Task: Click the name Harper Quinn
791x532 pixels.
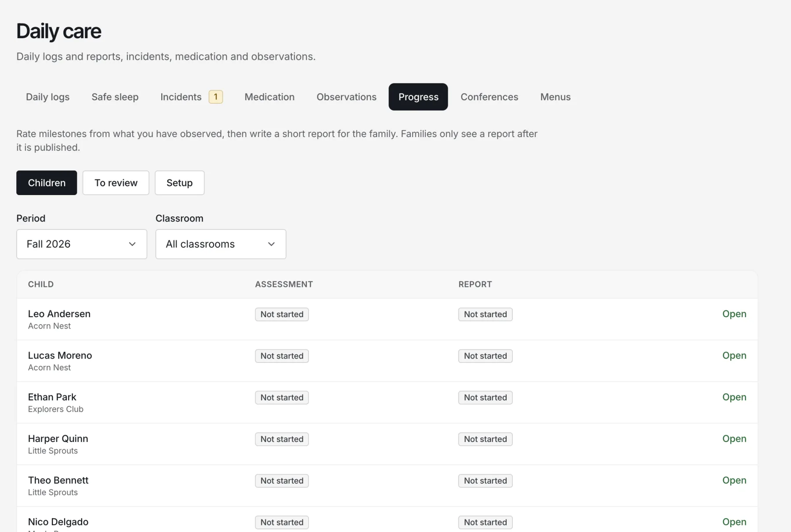Action: (58, 438)
